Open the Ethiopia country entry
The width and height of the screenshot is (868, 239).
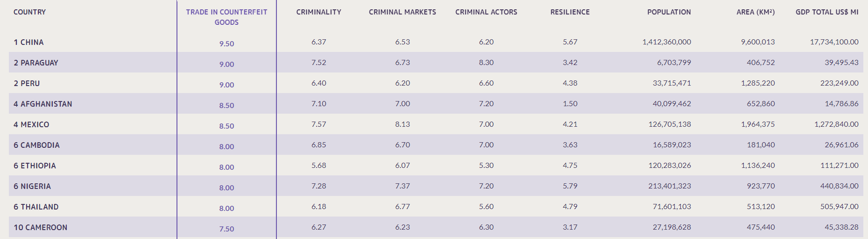coord(38,166)
